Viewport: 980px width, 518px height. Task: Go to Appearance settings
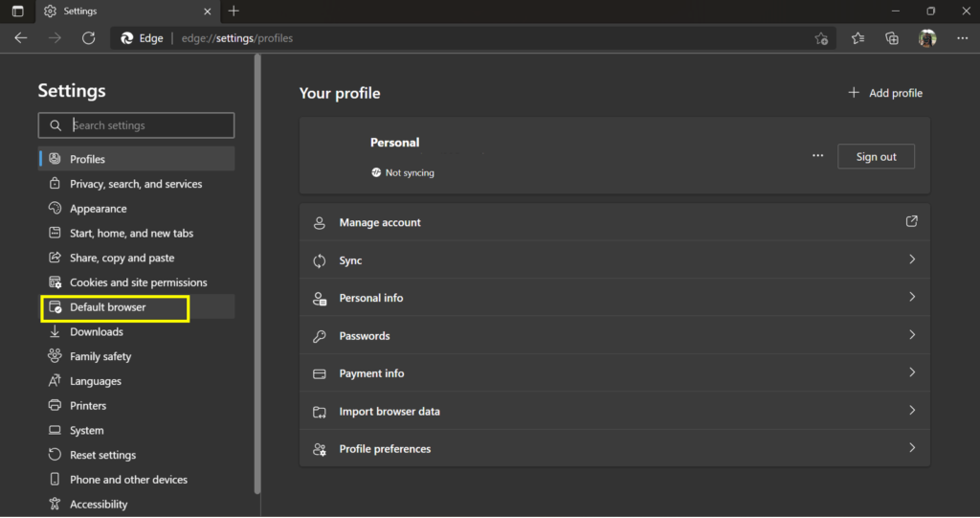[99, 209]
